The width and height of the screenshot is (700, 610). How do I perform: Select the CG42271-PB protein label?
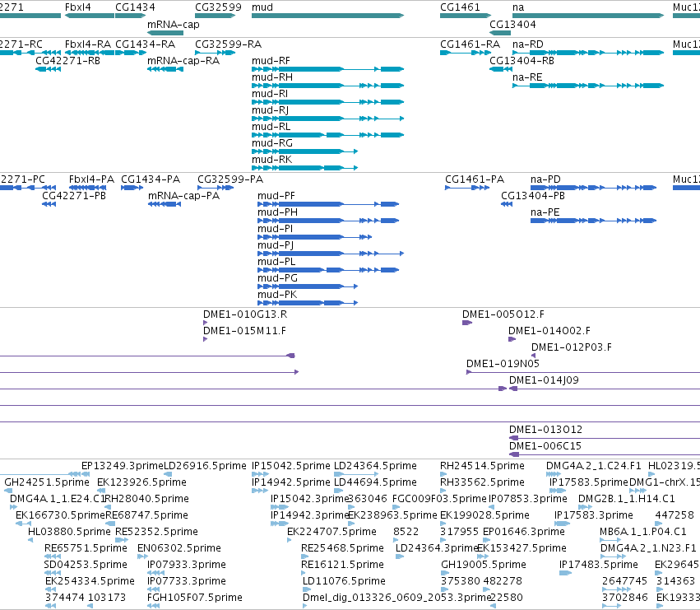[x=74, y=195]
